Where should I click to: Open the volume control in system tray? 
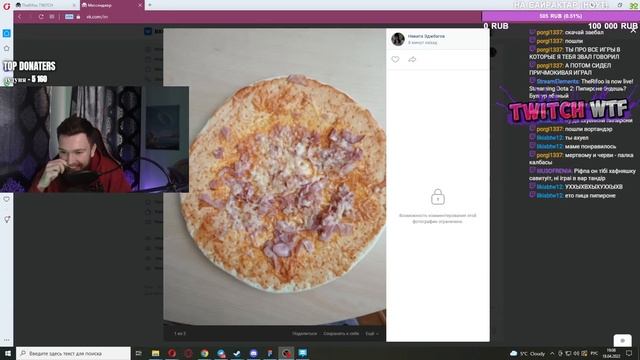click(x=576, y=353)
